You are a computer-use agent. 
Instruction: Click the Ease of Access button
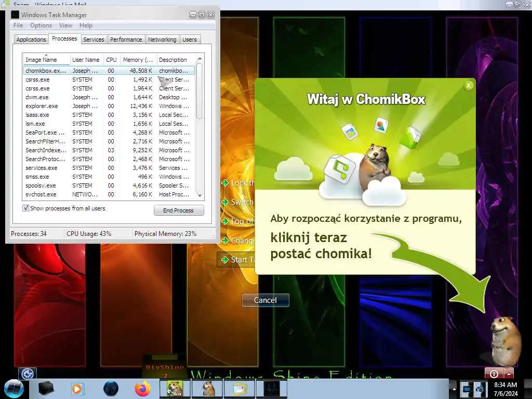pyautogui.click(x=28, y=374)
